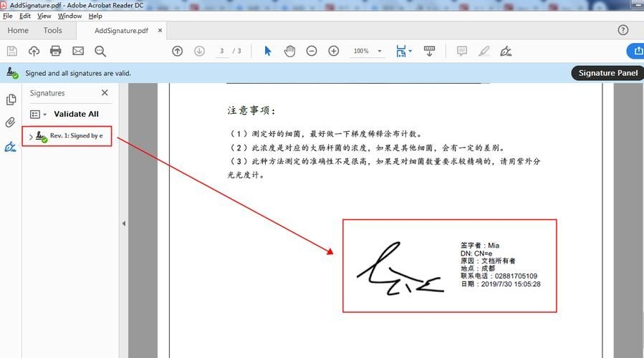Switch to the Tools tab
Viewport: 644px width, 358px height.
(x=52, y=30)
